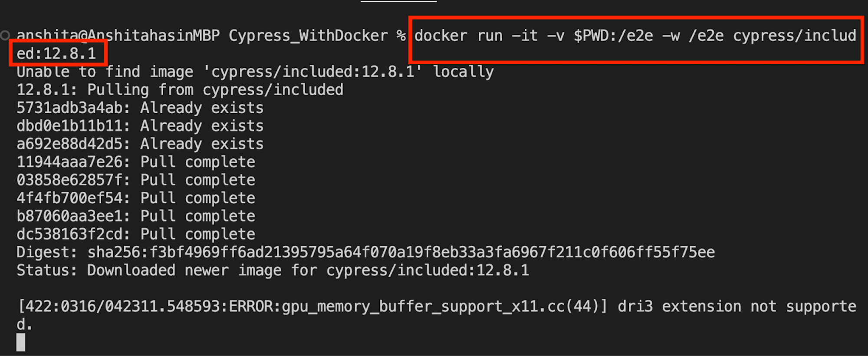Click layer '11944aaa7e26: Pull complete' line
The image size is (868, 356).
click(x=136, y=162)
